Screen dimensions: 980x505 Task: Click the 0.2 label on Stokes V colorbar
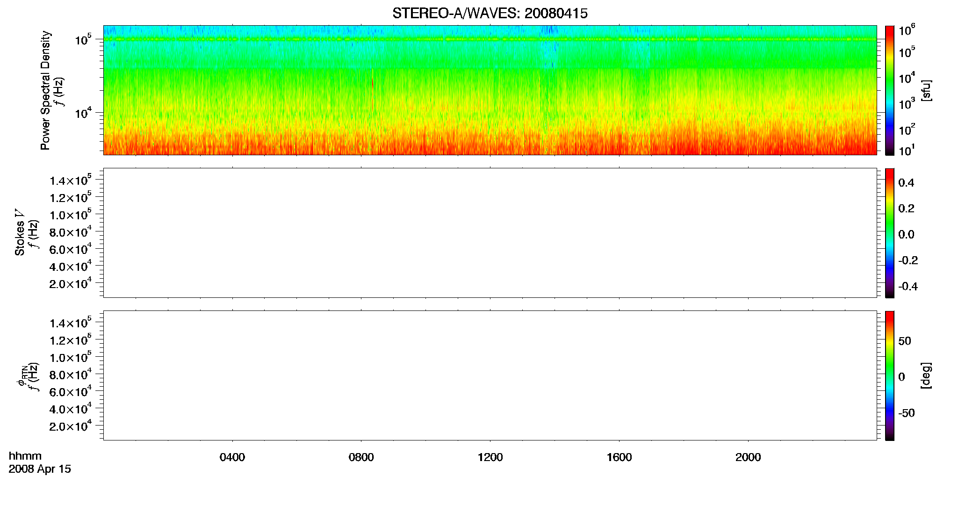[x=906, y=209]
